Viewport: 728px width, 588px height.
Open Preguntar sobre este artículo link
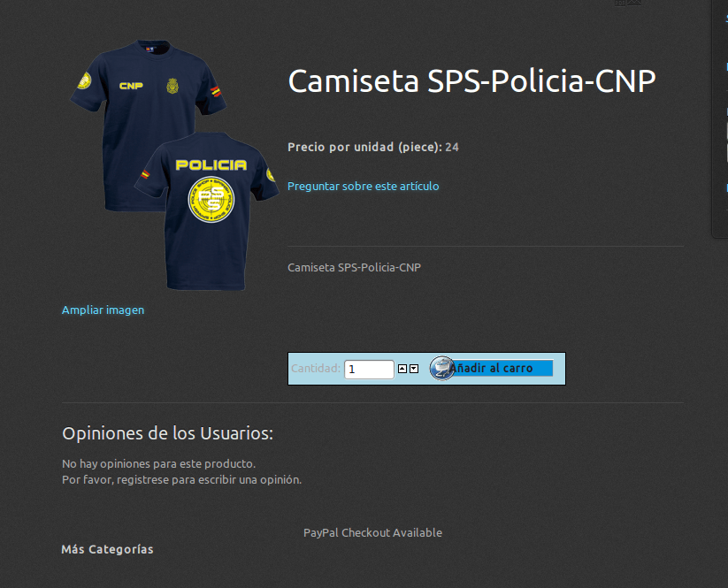[363, 186]
